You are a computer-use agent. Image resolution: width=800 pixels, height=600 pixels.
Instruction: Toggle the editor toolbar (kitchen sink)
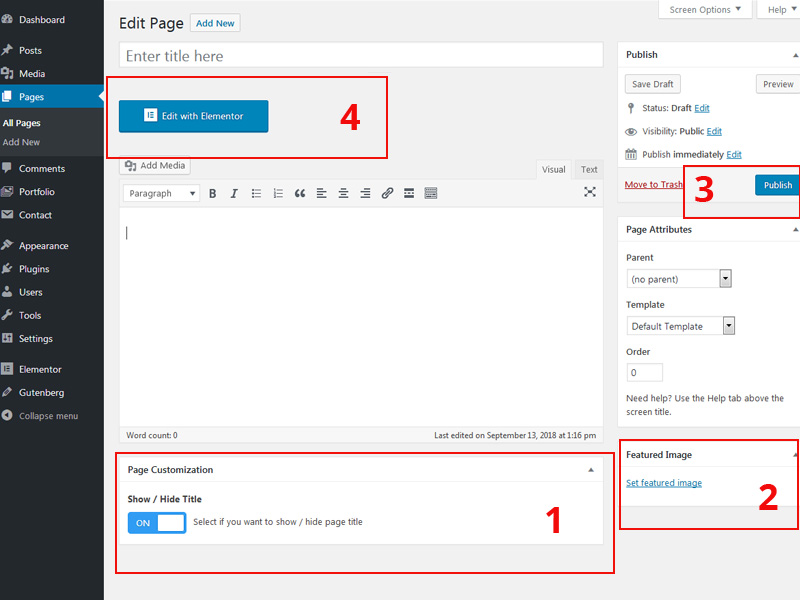point(431,193)
